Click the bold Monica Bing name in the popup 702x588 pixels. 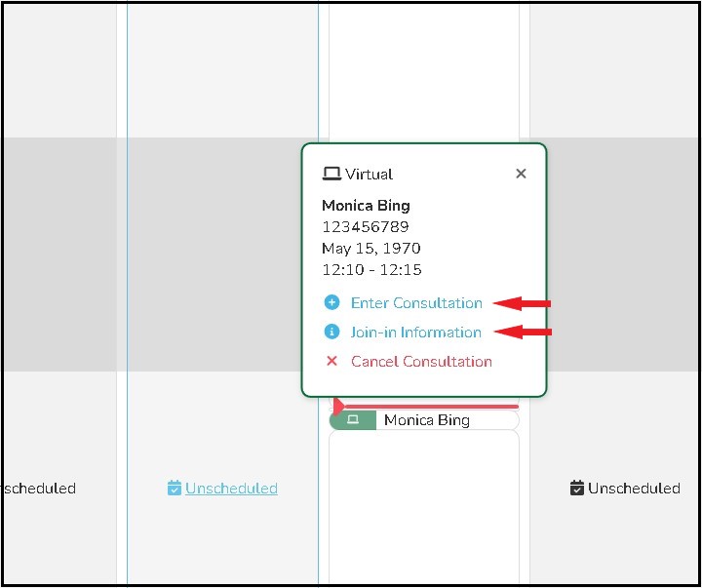coord(366,206)
